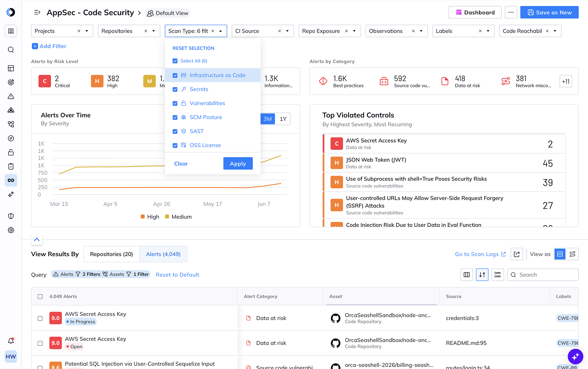Open the infinity AppSec icon in sidebar
588x369 pixels.
point(11,180)
